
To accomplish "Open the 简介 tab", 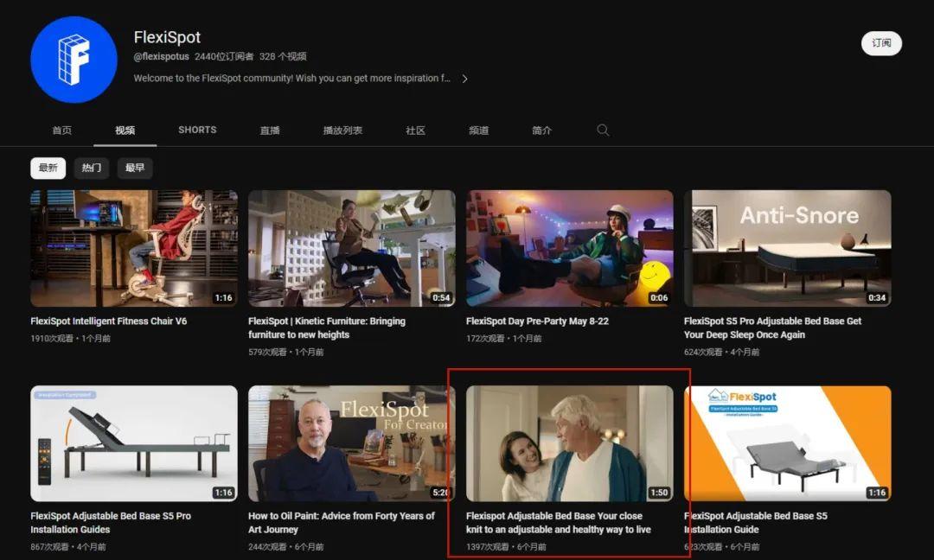I will (x=541, y=130).
